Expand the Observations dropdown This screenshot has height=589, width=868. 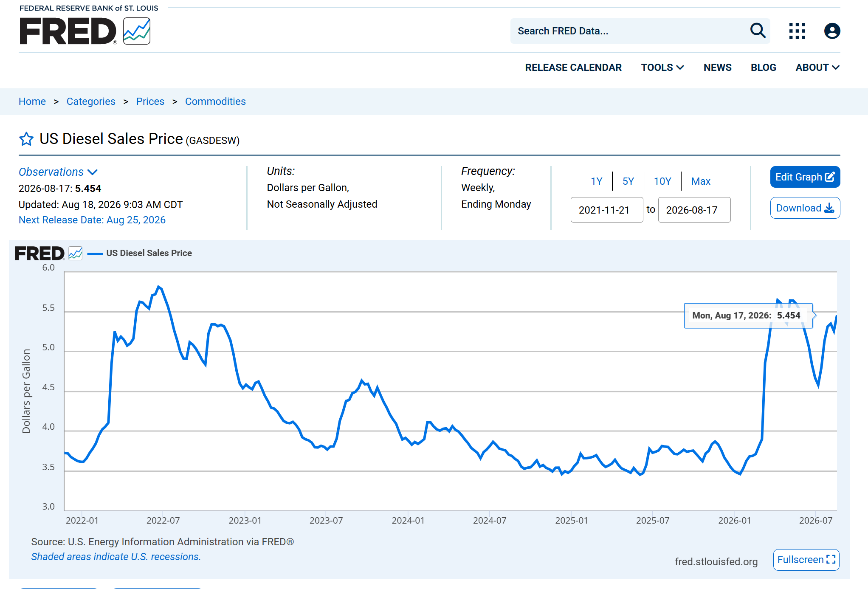(58, 172)
